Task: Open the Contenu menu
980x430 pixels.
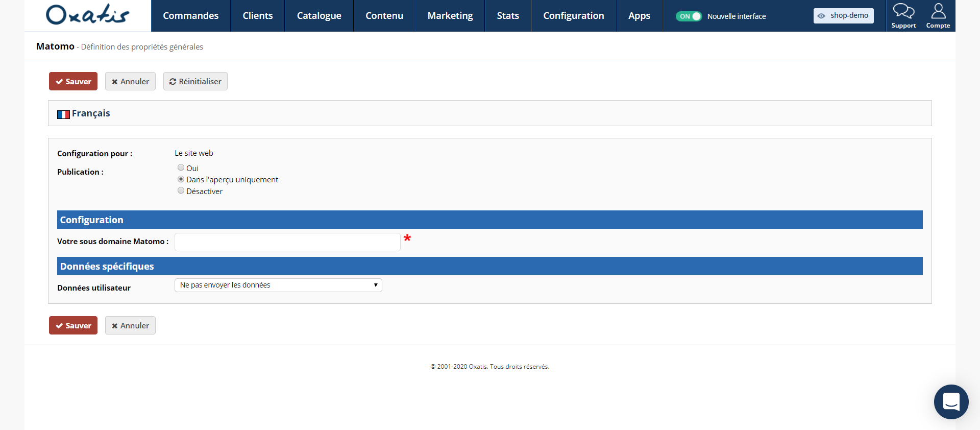Action: 384,16
